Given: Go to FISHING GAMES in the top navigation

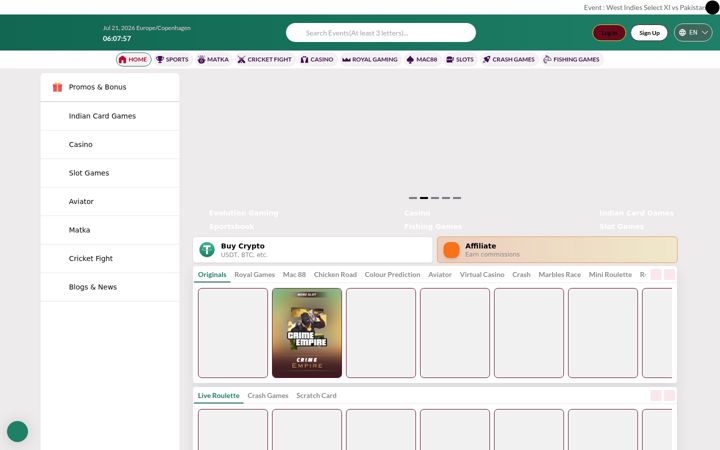Looking at the screenshot, I should [x=571, y=60].
